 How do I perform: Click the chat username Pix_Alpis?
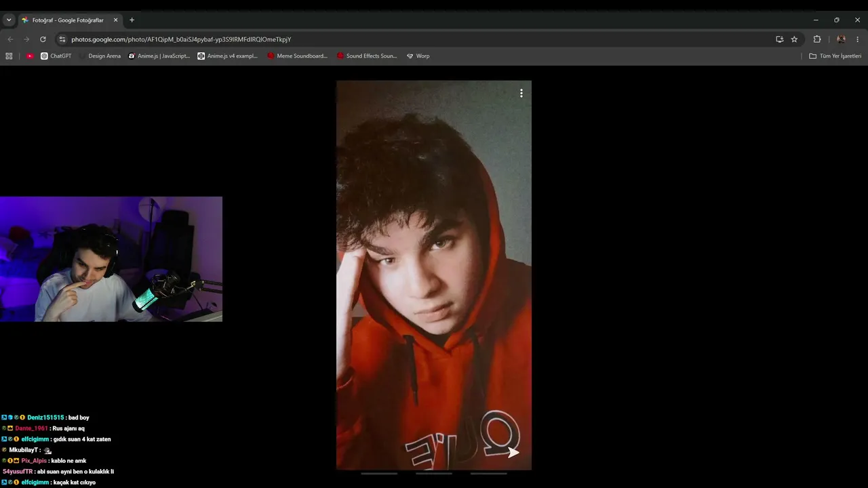tap(34, 461)
